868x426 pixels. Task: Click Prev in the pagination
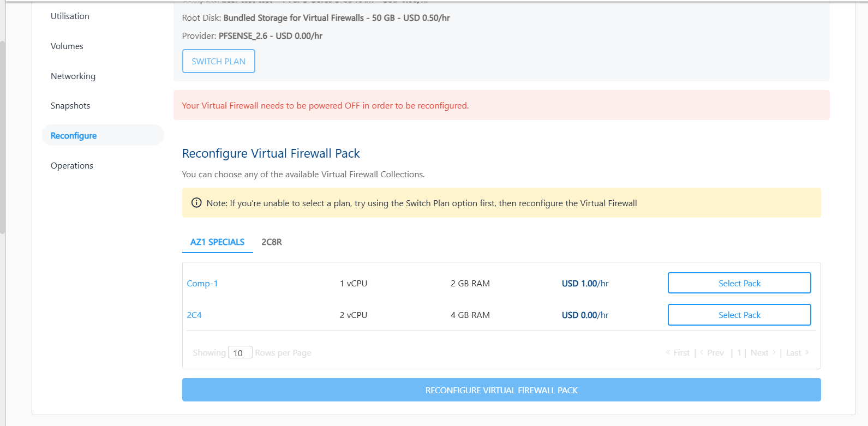715,353
